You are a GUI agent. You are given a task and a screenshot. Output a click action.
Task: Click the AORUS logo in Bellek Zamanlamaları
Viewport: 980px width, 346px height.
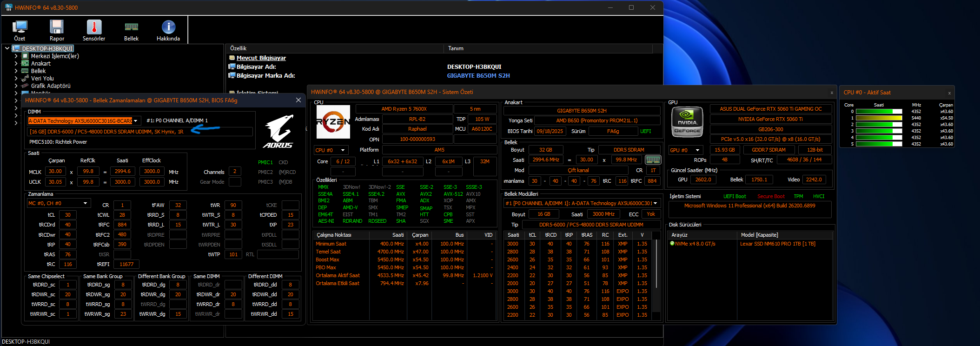[279, 131]
